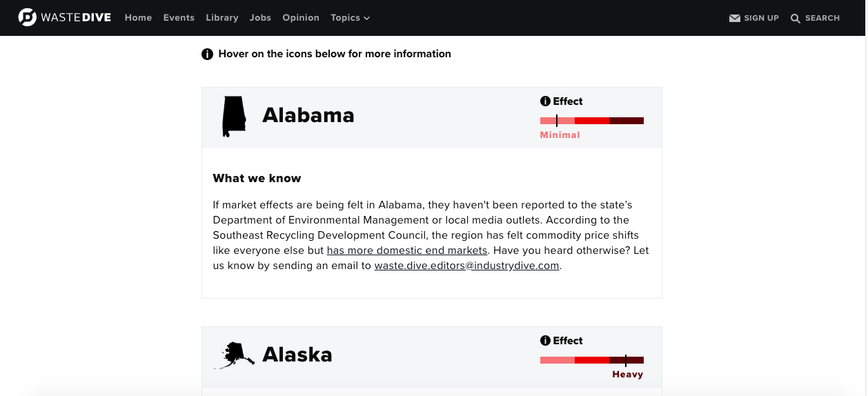Open the Opinion menu item
Image resolution: width=868 pixels, height=396 pixels.
pos(301,18)
